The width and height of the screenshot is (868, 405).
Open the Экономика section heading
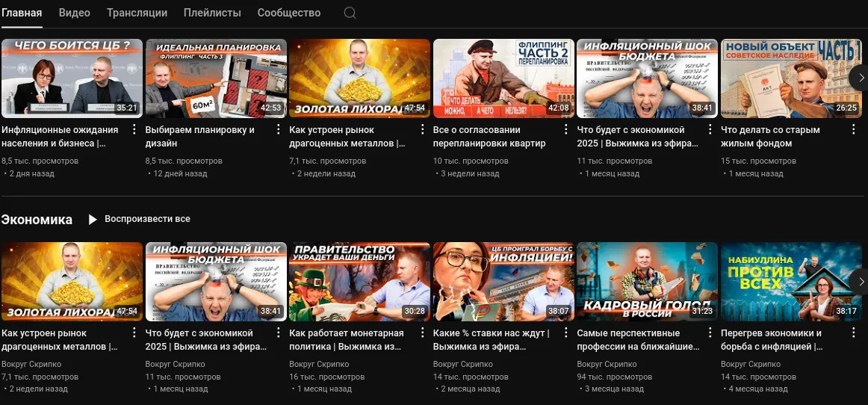(37, 220)
